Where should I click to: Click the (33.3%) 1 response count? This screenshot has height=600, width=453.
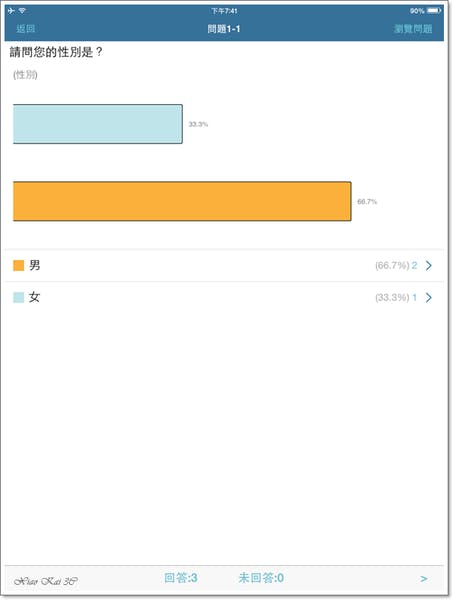(x=396, y=297)
